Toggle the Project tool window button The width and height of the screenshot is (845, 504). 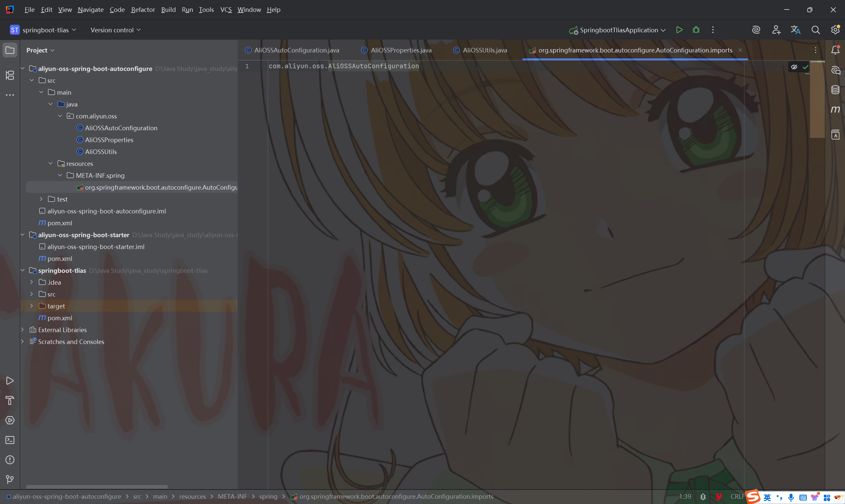point(10,50)
